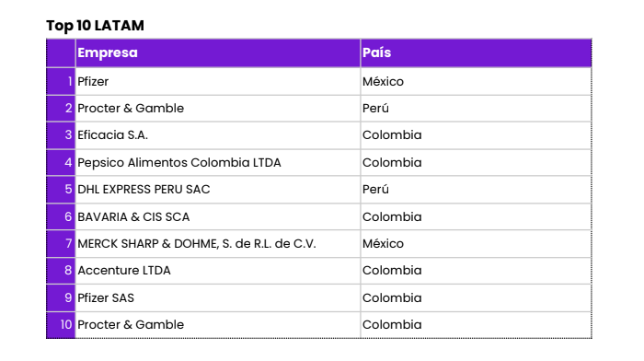Select the BAVARIA & CIS SCA cell
Viewport: 644px width, 361px height.
click(218, 216)
